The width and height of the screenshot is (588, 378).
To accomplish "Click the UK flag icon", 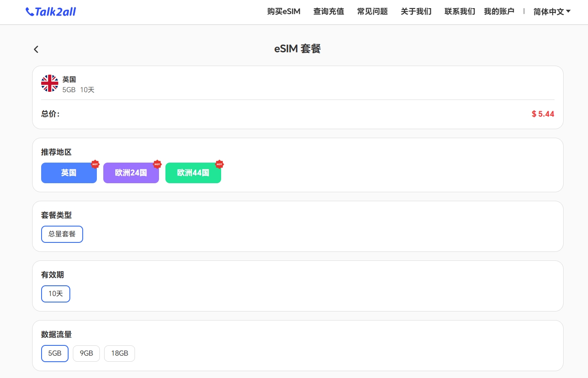I will (50, 83).
